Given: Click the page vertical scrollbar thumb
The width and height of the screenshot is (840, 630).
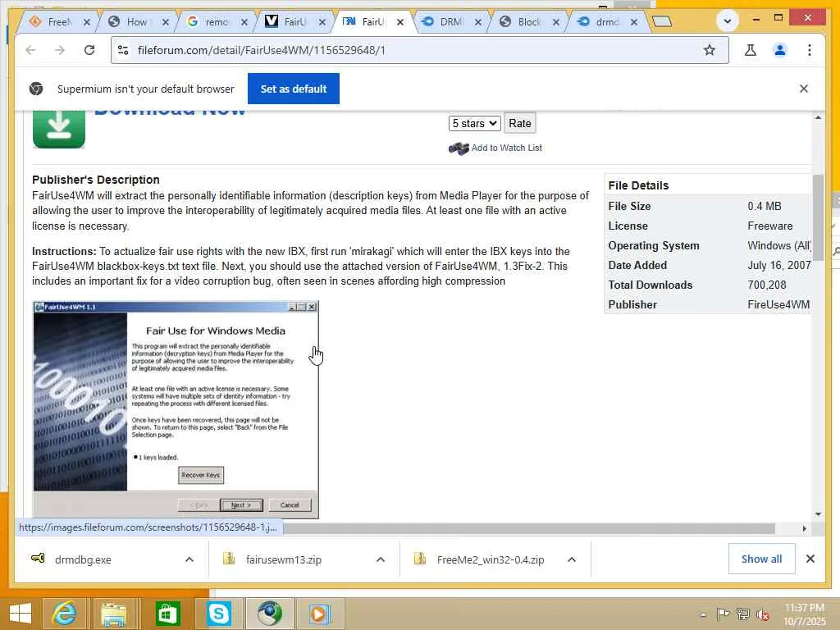Looking at the screenshot, I should 818,217.
